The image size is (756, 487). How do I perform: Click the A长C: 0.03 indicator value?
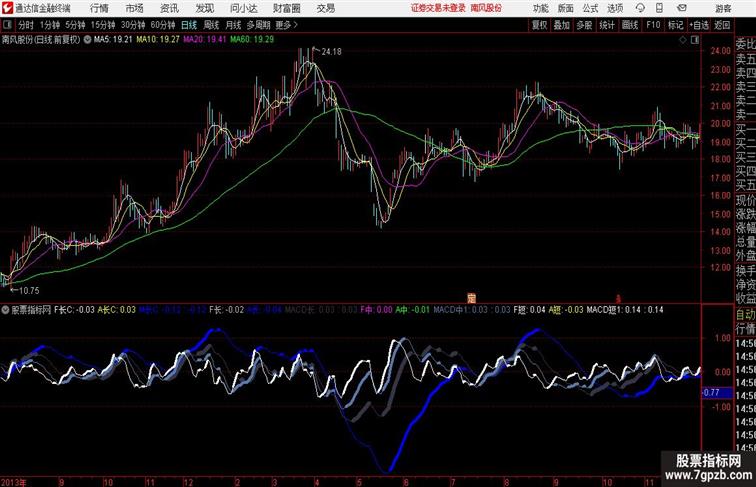pyautogui.click(x=117, y=310)
